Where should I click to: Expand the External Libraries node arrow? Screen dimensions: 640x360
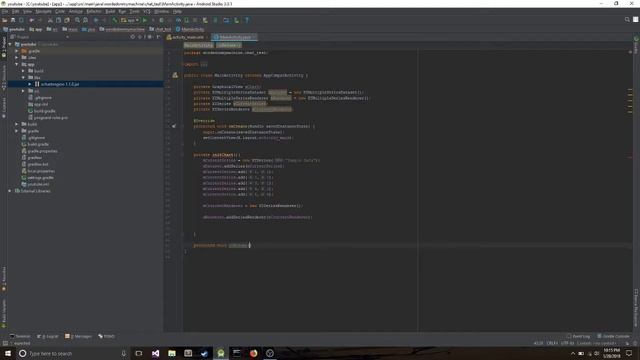[x=10, y=191]
